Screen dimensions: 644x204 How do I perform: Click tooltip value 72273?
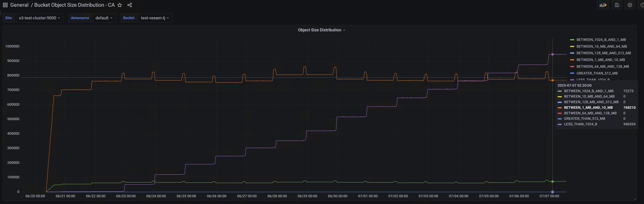[628, 91]
